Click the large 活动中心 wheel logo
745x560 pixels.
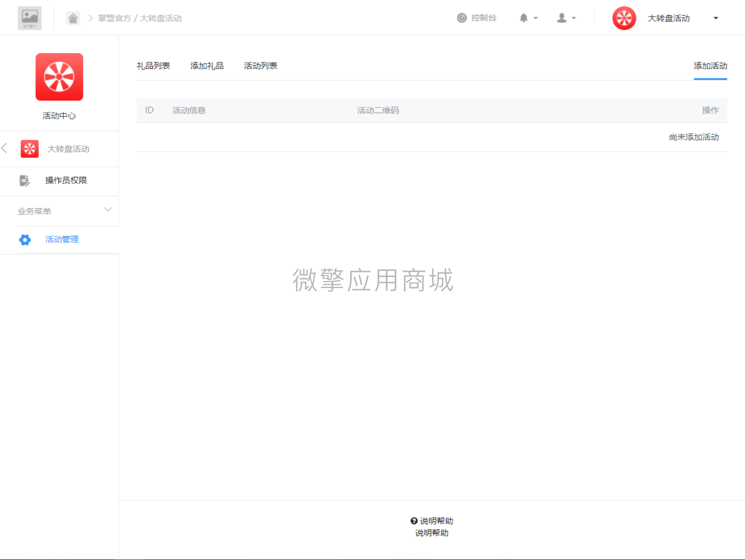pos(59,77)
